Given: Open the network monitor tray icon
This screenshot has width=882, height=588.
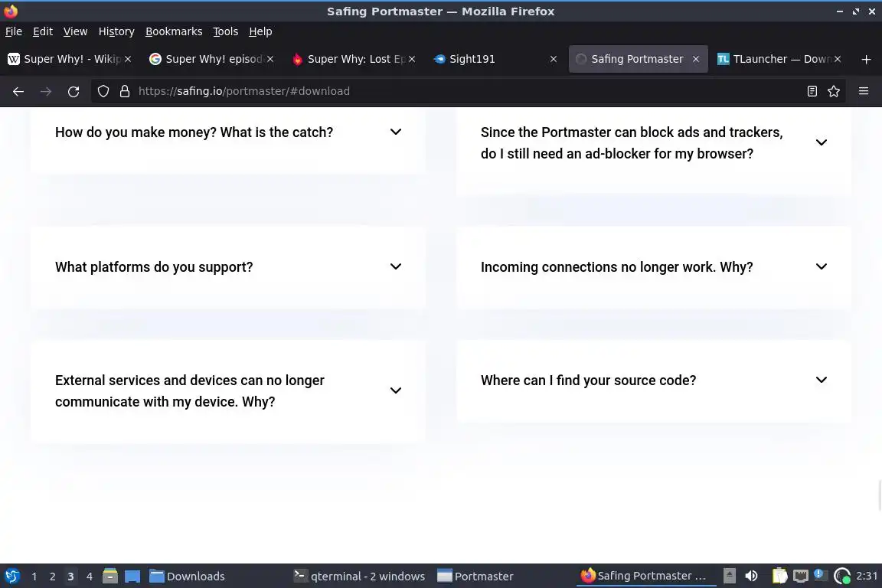Looking at the screenshot, I should [x=800, y=576].
